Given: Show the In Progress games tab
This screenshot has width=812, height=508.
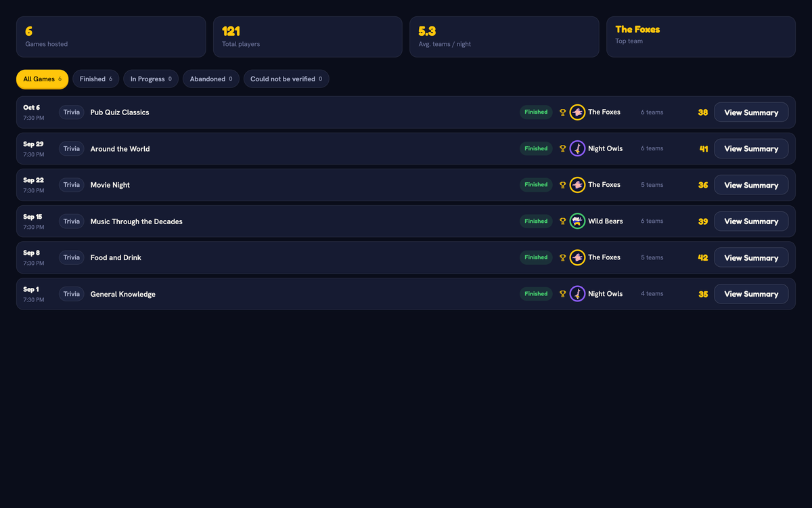Looking at the screenshot, I should point(151,79).
